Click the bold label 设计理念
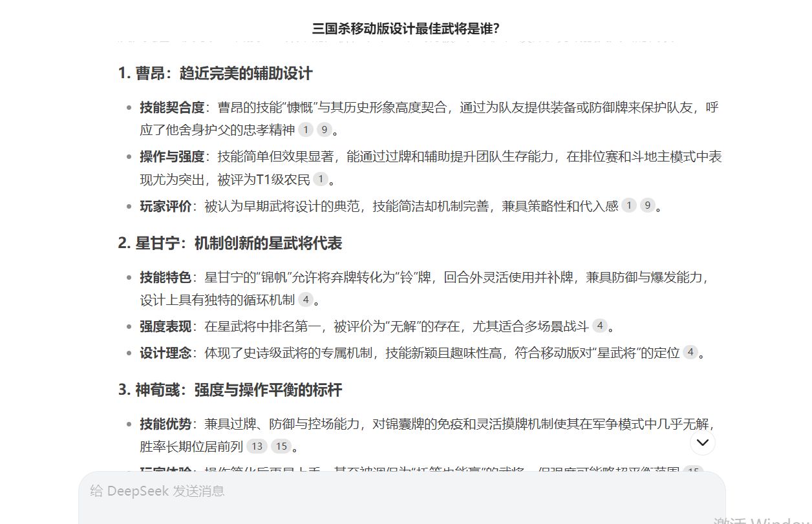 (166, 353)
